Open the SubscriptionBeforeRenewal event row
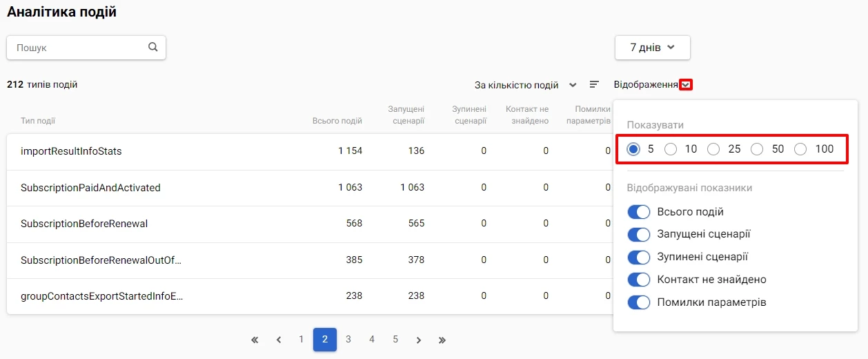This screenshot has height=359, width=868. point(309,224)
